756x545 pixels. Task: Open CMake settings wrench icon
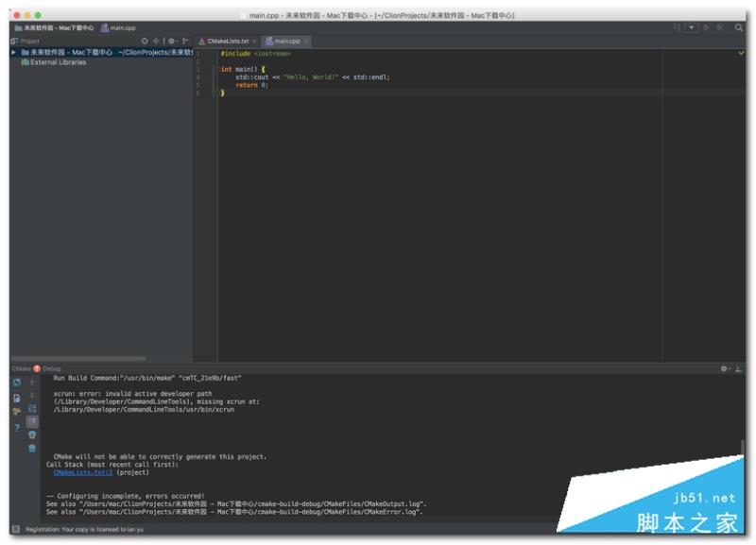(x=17, y=412)
